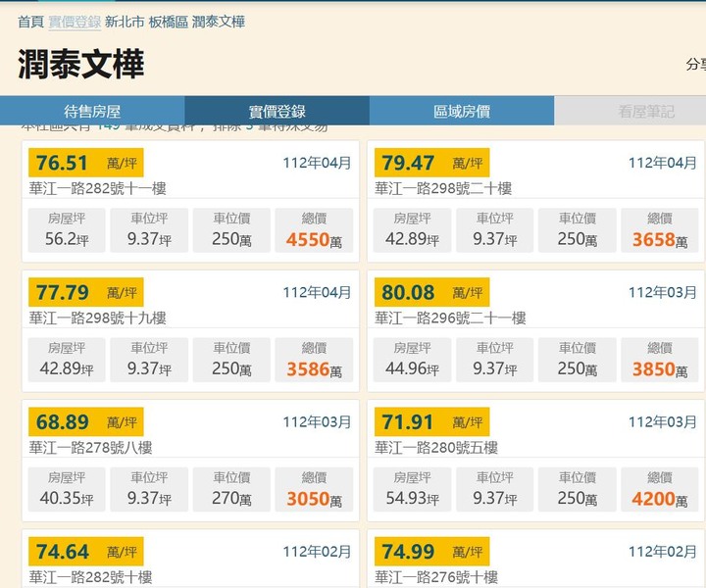Select the 76.51 萬/坪 price badge
Screen dimensions: 706x588
pos(86,163)
